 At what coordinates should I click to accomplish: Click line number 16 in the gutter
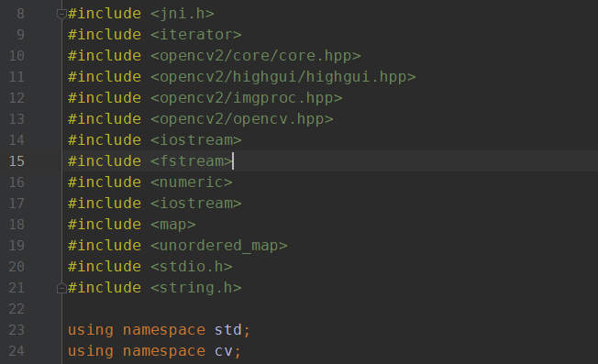coord(17,182)
